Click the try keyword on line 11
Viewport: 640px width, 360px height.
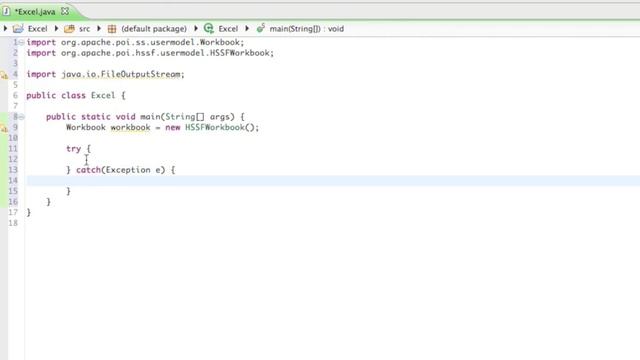click(73, 149)
